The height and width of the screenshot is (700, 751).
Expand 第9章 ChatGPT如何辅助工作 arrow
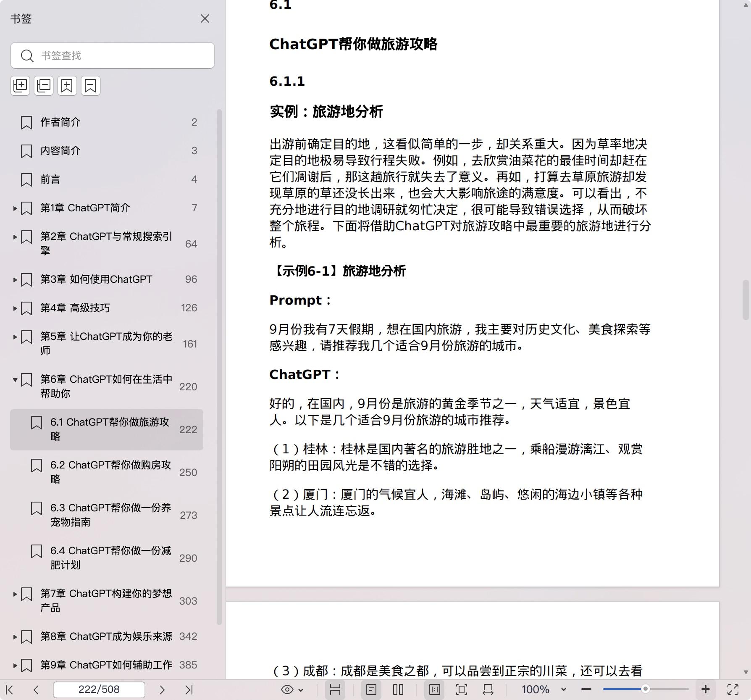click(x=15, y=665)
